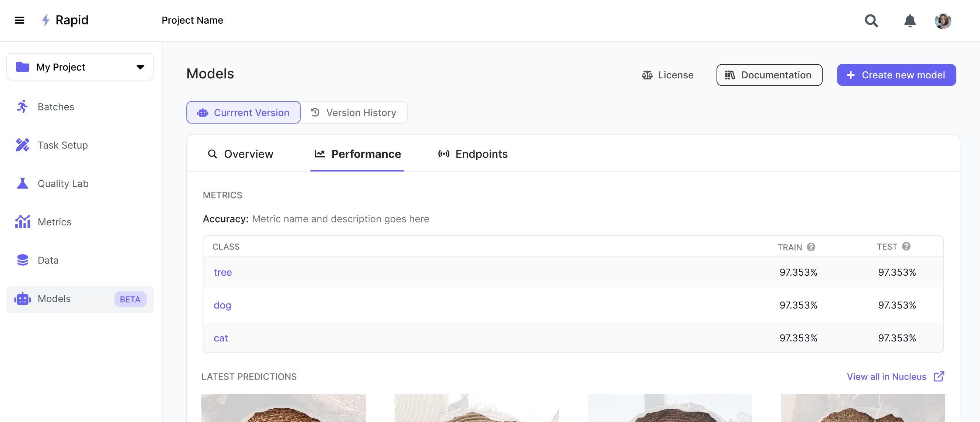The height and width of the screenshot is (422, 980).
Task: Open the tree class link
Action: pos(222,272)
